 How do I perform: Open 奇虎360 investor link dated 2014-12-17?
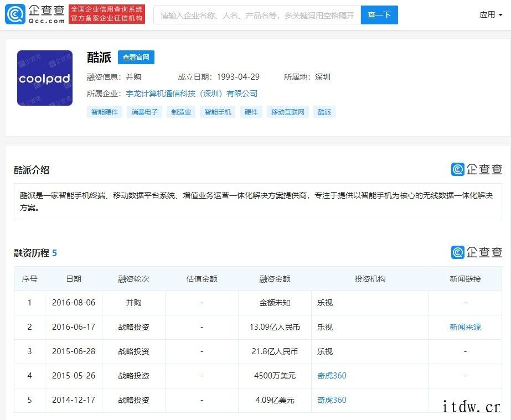pyautogui.click(x=332, y=400)
